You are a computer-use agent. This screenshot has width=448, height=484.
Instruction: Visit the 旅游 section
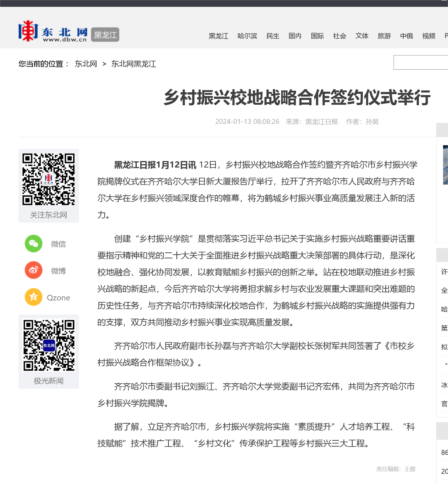pos(384,36)
